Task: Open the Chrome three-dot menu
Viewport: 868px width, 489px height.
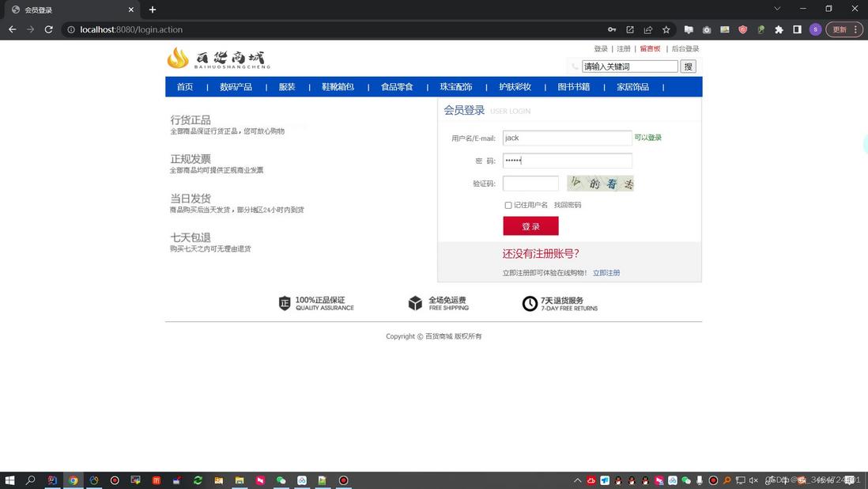Action: click(856, 29)
